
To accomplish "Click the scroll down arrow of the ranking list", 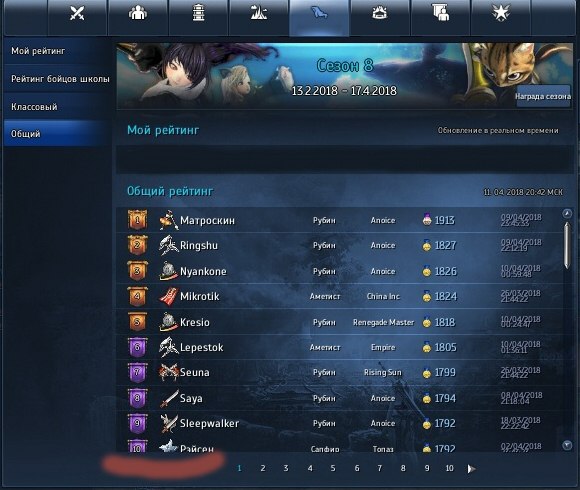I will pos(567,445).
